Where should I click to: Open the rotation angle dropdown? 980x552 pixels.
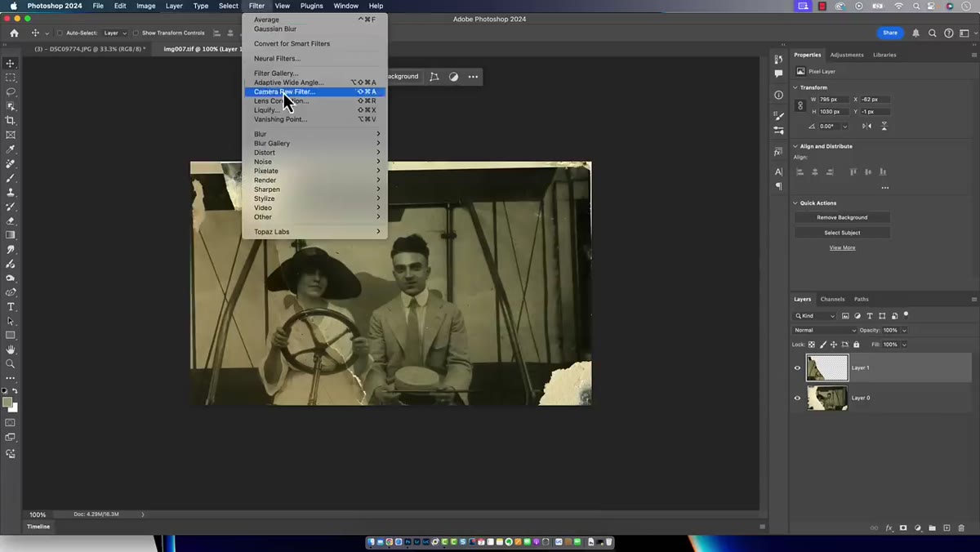coord(844,126)
